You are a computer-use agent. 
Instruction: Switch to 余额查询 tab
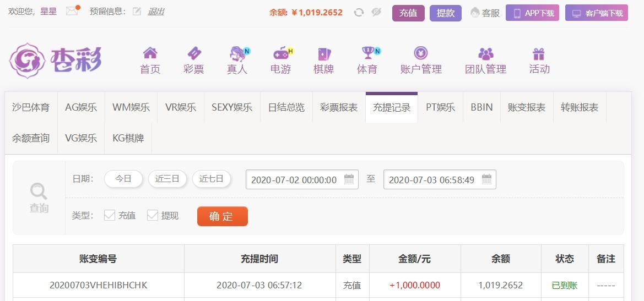(x=31, y=138)
